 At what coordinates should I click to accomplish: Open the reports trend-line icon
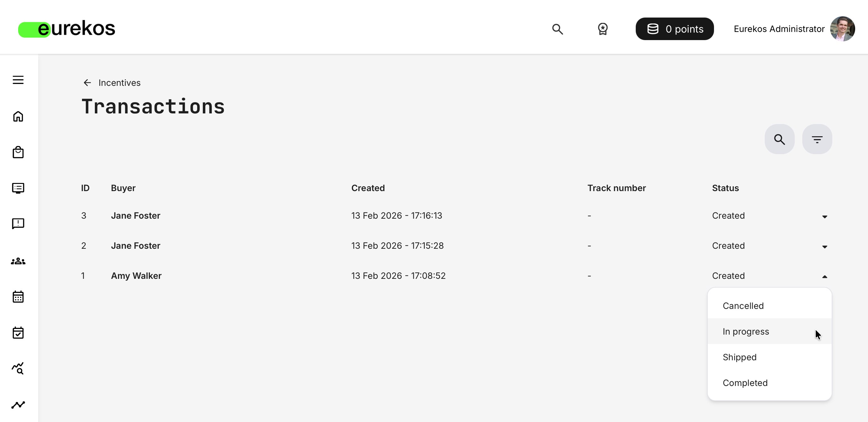tap(18, 404)
